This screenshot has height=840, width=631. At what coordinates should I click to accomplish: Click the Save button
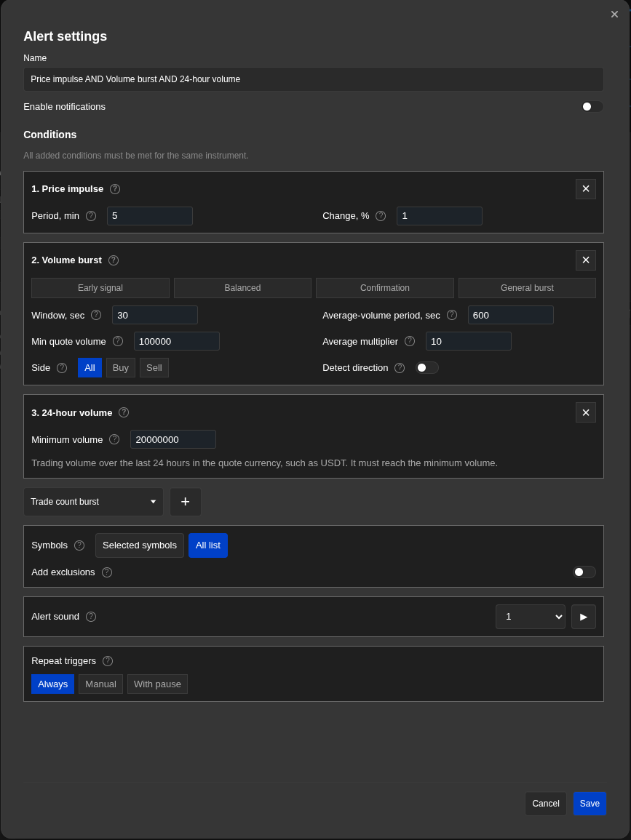click(x=590, y=804)
